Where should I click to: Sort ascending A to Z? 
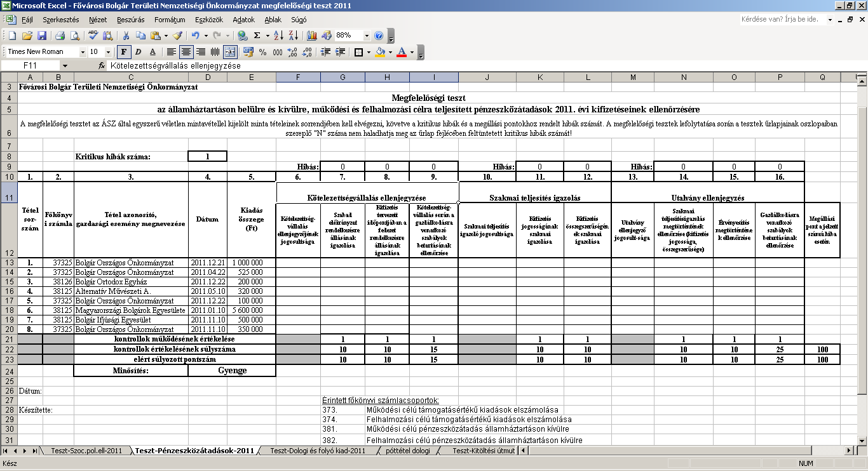(x=279, y=36)
